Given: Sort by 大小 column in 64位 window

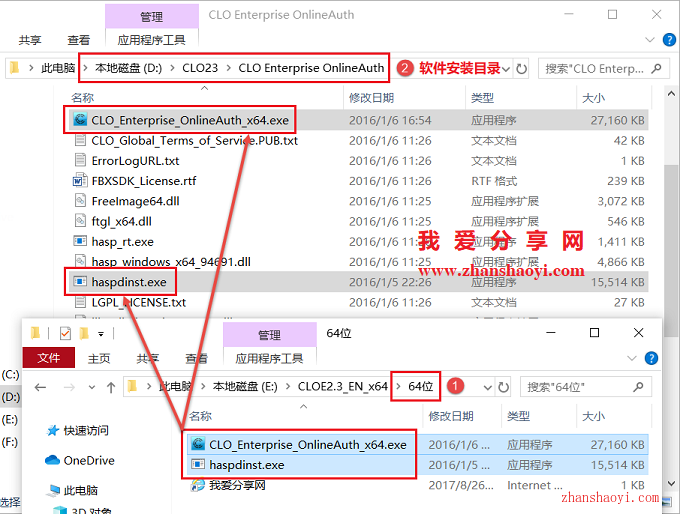Looking at the screenshot, I should pos(593,416).
